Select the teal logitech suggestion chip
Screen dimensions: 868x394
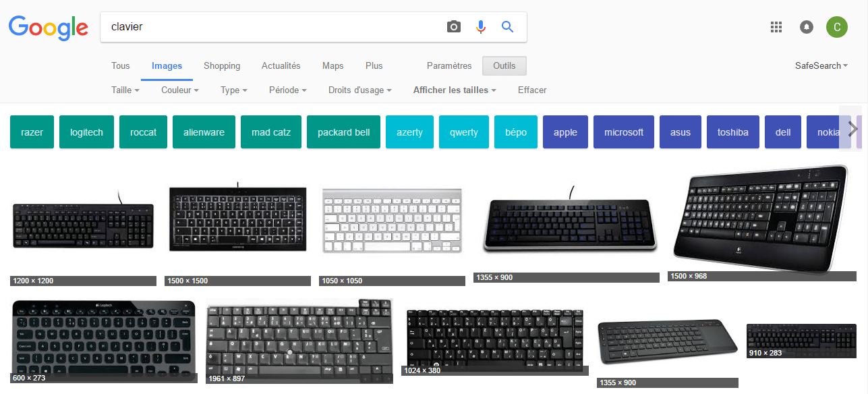(86, 132)
